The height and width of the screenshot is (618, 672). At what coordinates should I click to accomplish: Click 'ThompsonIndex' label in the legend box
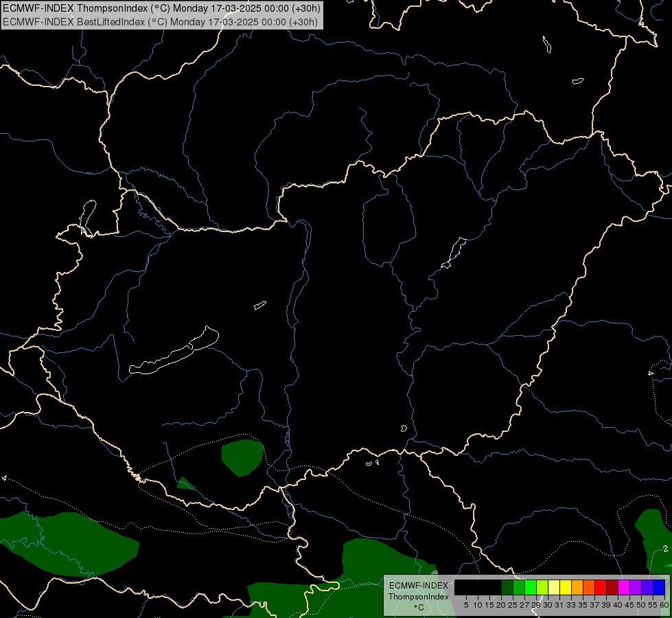pyautogui.click(x=419, y=597)
